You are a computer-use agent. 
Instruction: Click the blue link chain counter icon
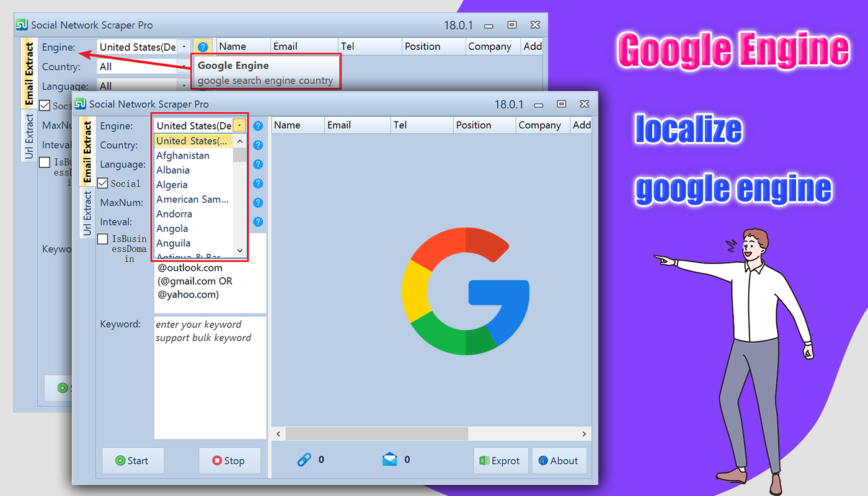click(x=304, y=459)
